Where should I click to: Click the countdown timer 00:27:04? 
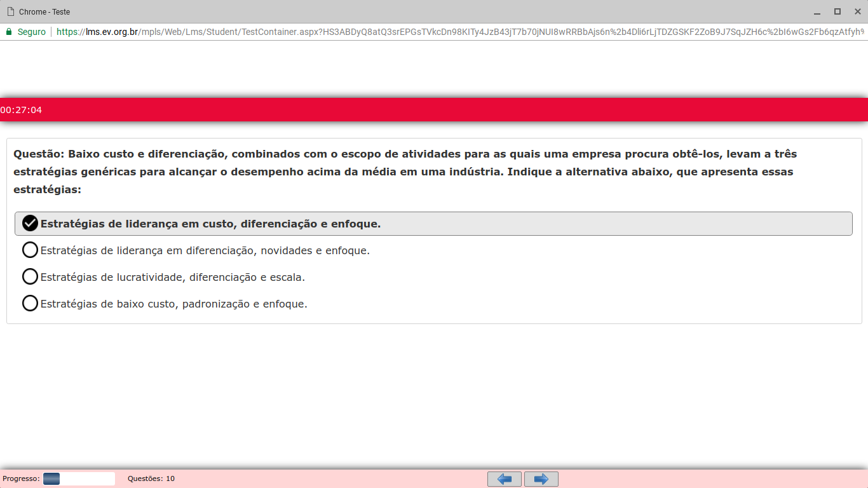click(x=21, y=110)
